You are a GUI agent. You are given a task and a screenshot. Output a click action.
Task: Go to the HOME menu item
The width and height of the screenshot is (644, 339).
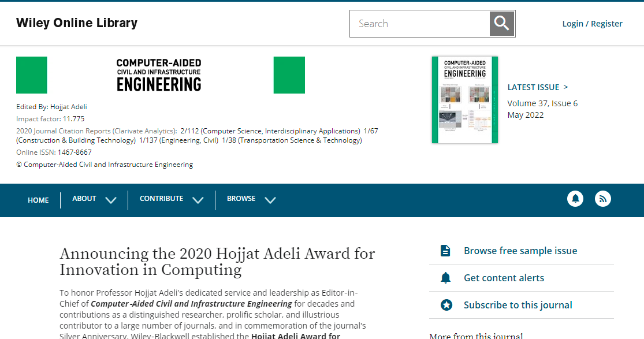38,200
